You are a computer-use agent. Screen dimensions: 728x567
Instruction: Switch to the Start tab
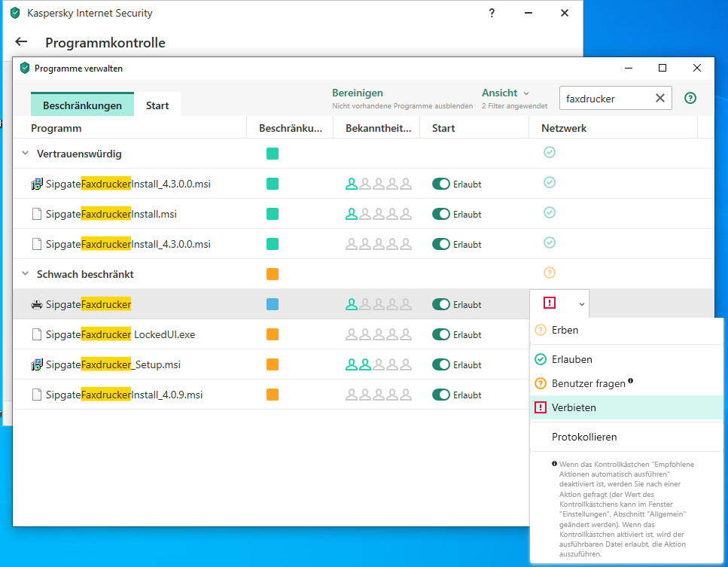coord(157,105)
